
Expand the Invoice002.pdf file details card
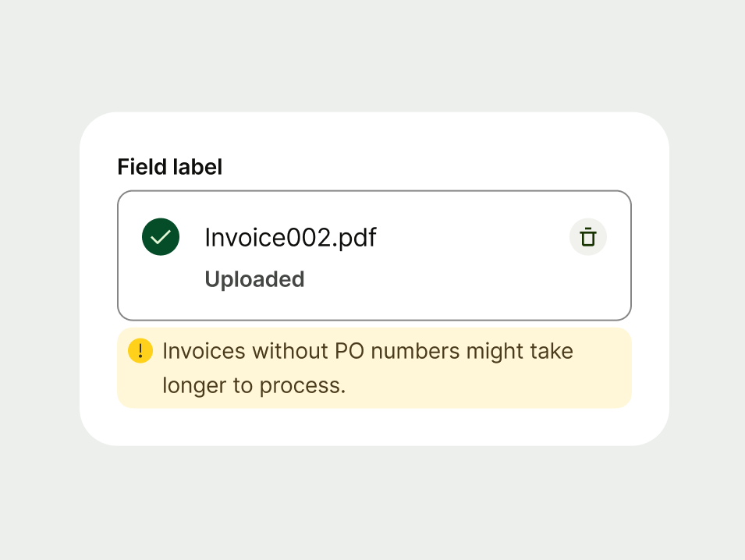[x=374, y=255]
